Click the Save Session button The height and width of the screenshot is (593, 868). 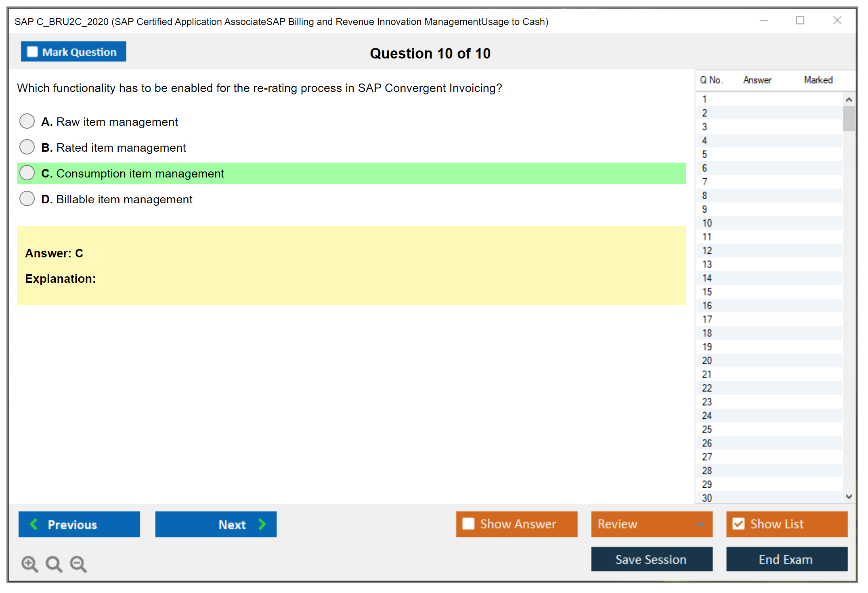click(x=651, y=559)
